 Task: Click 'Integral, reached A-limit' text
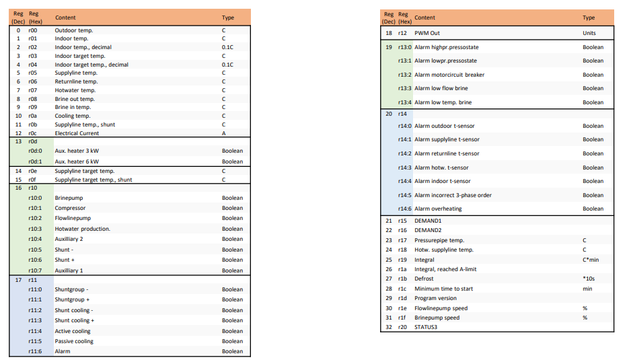[x=445, y=269]
